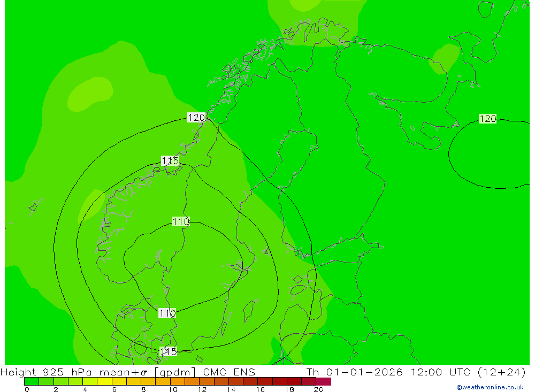
Task: Click the 120 contour label over Russia
Action: click(x=487, y=119)
